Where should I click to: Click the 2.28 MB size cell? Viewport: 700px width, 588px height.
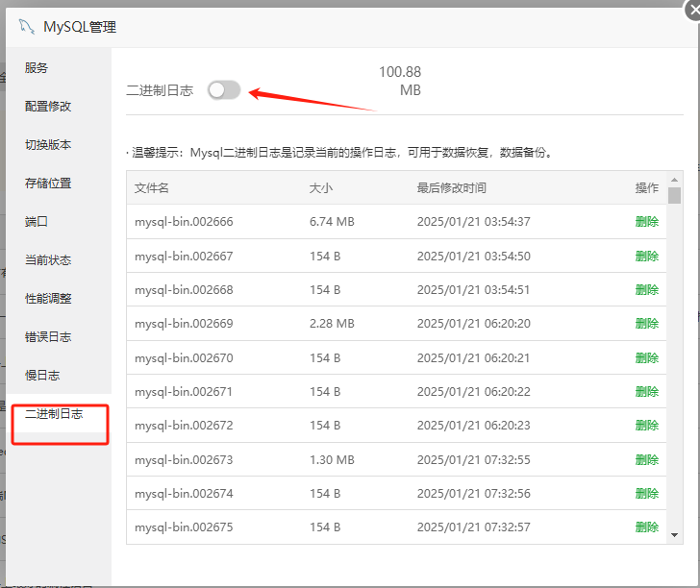click(332, 324)
